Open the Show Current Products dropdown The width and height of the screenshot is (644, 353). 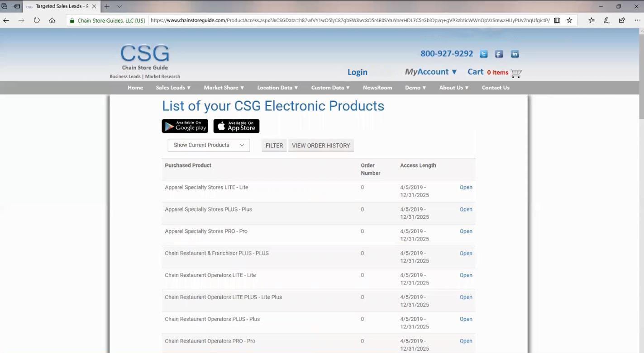[209, 145]
